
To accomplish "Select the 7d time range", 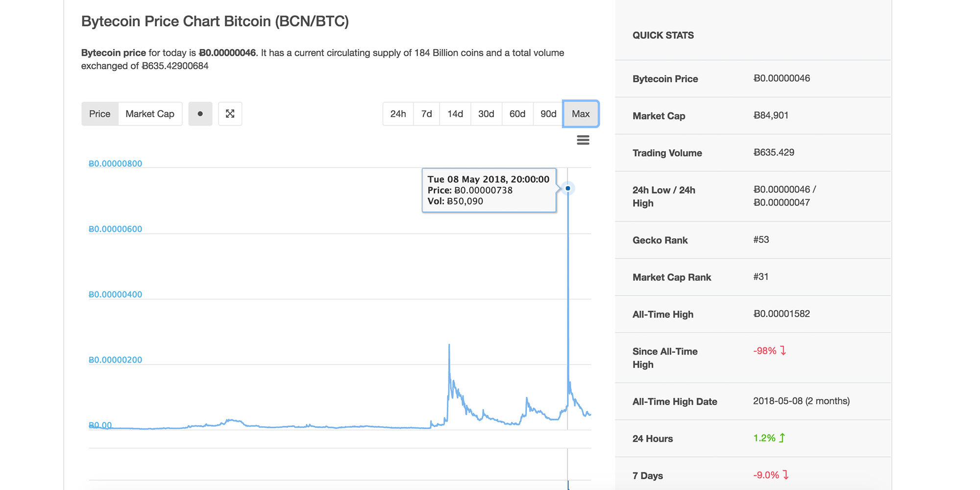I will pos(427,114).
